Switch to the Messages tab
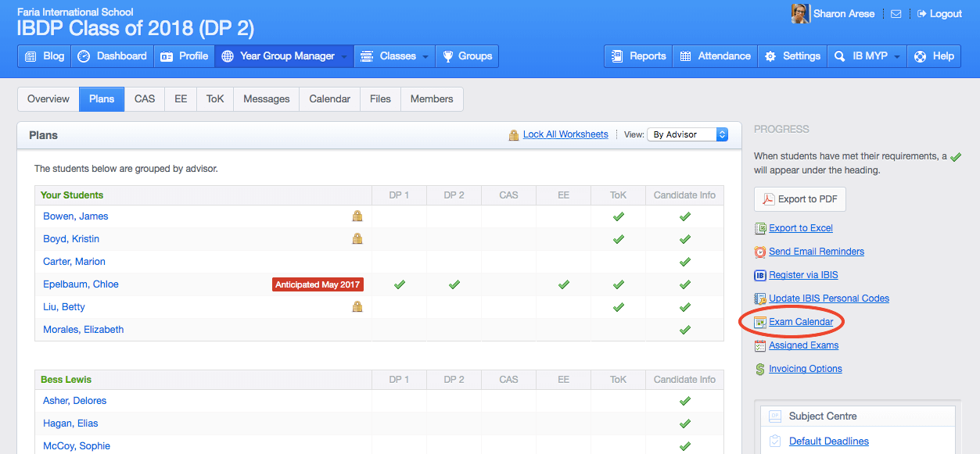The image size is (980, 454). click(x=267, y=99)
